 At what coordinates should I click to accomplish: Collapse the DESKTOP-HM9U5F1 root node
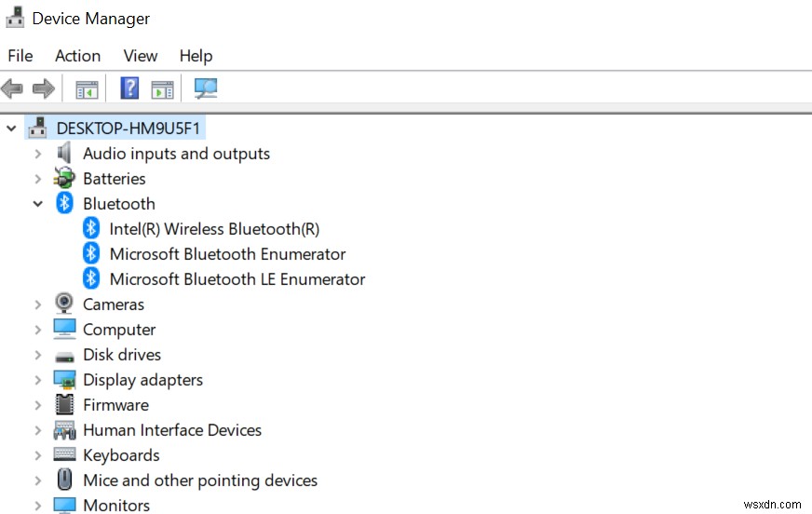[x=11, y=128]
